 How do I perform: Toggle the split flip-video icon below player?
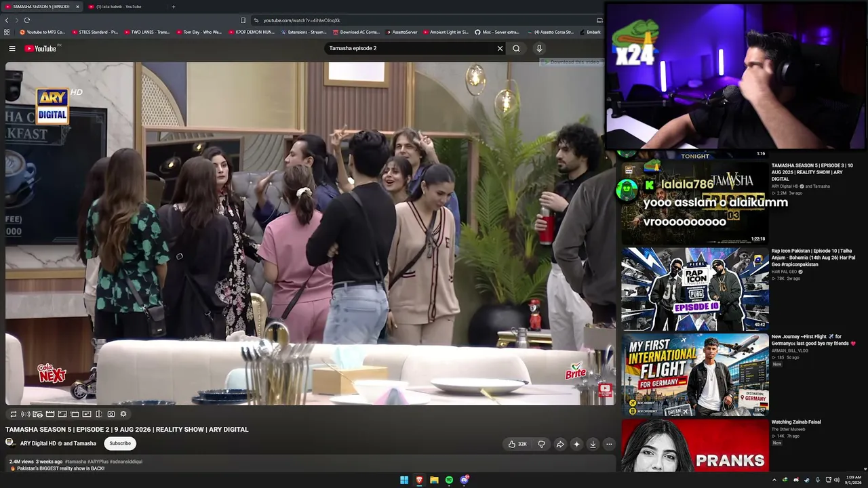(x=99, y=414)
